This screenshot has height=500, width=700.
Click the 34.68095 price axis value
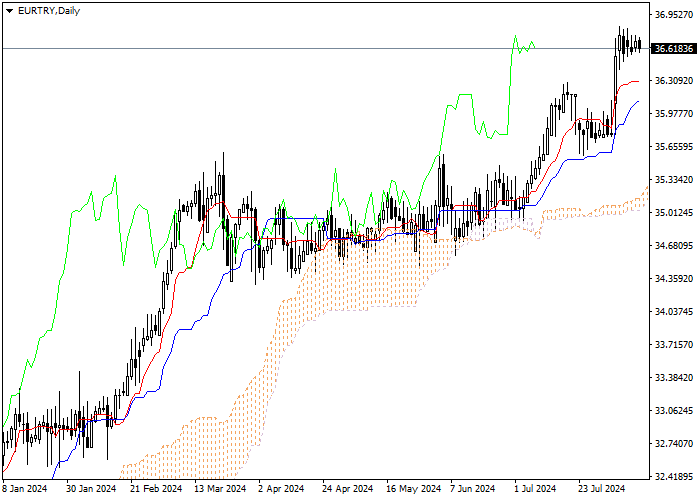point(674,246)
